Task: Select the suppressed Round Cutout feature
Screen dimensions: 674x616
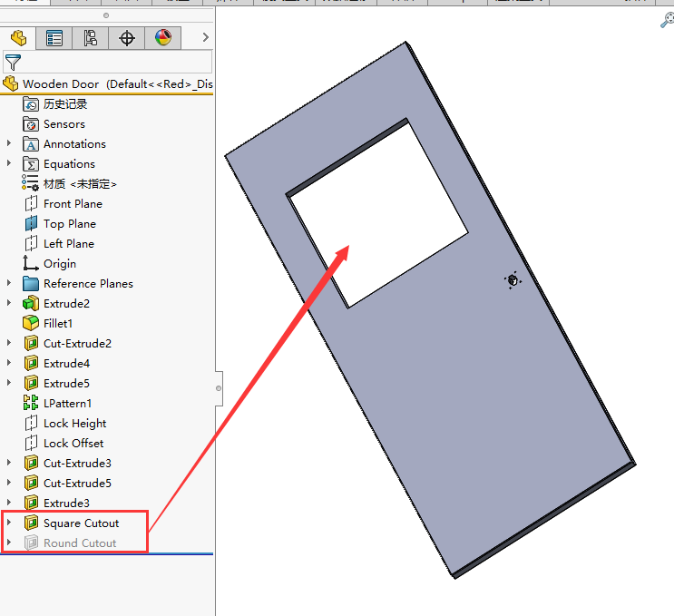Action: (80, 543)
